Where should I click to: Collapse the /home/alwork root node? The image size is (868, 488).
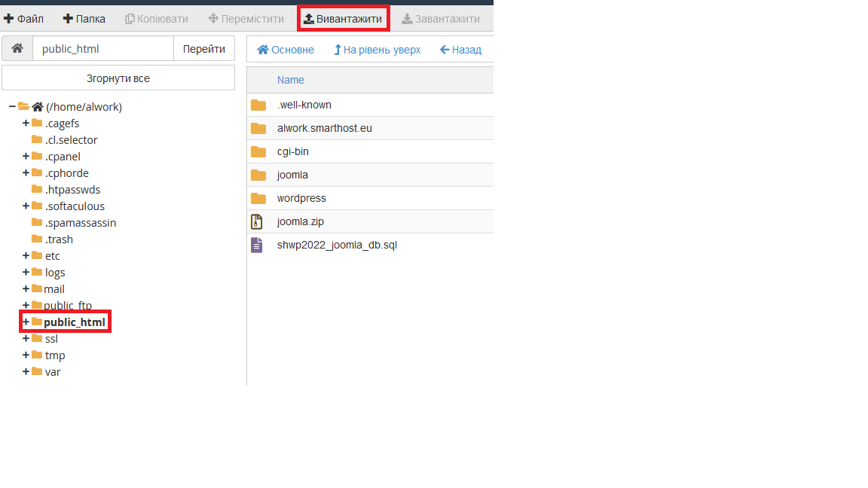pos(12,107)
